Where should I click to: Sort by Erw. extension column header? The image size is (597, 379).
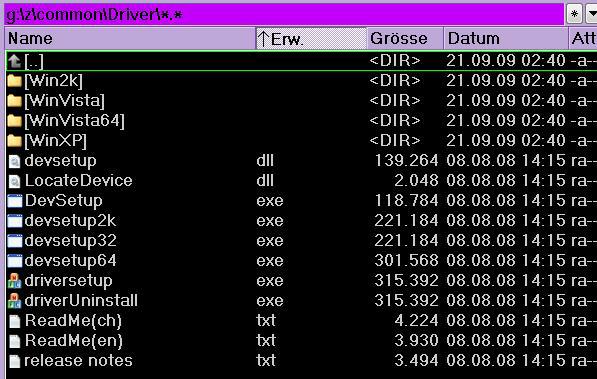pyautogui.click(x=311, y=38)
